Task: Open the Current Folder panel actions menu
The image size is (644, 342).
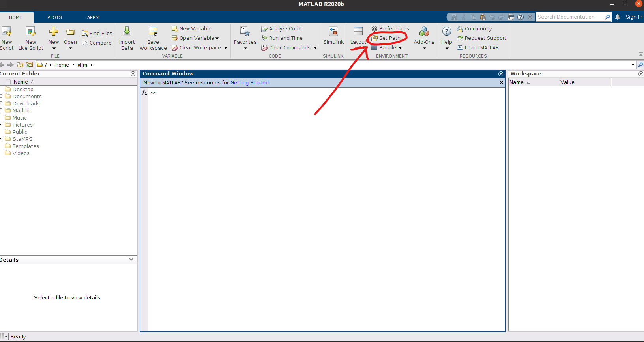Action: click(133, 74)
